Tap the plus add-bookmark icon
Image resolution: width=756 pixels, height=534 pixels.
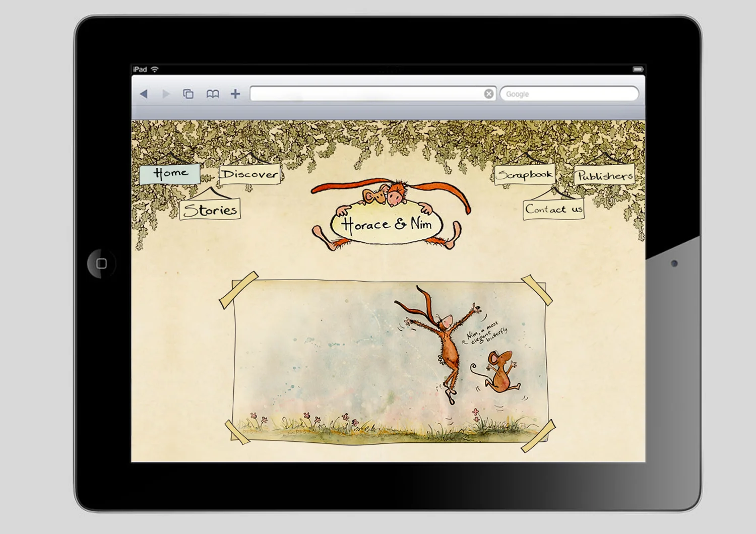coord(235,94)
